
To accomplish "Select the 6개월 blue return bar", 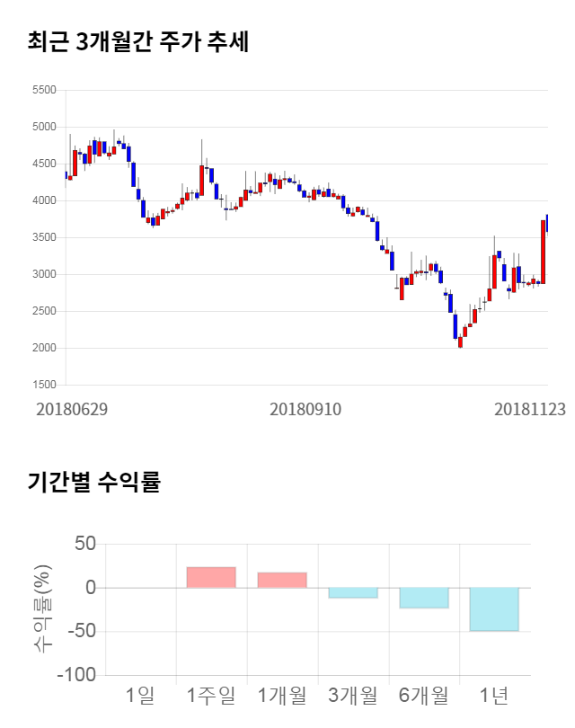I will point(424,598).
